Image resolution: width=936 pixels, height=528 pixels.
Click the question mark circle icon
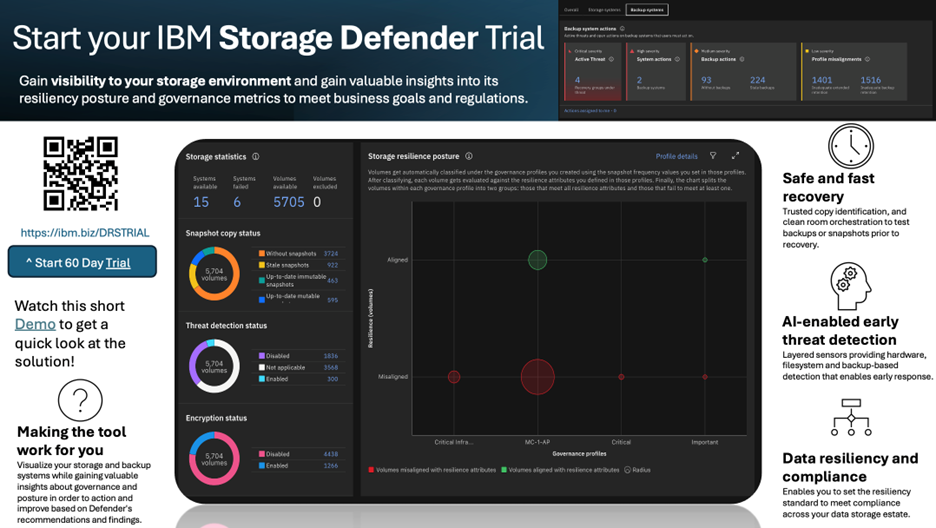coord(80,400)
